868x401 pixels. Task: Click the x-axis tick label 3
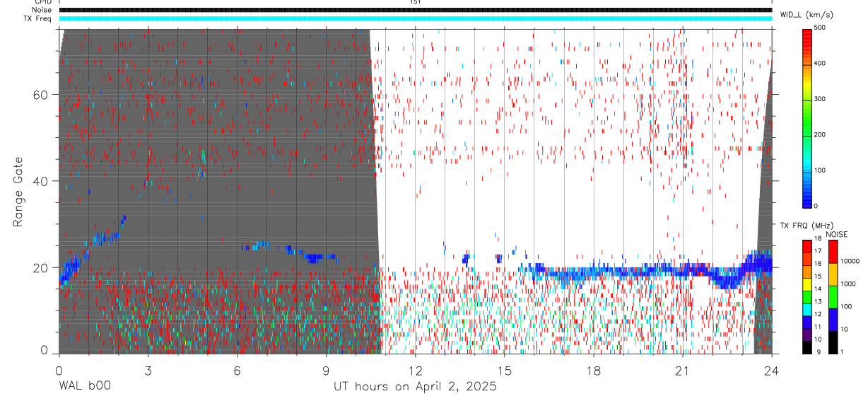148,371
